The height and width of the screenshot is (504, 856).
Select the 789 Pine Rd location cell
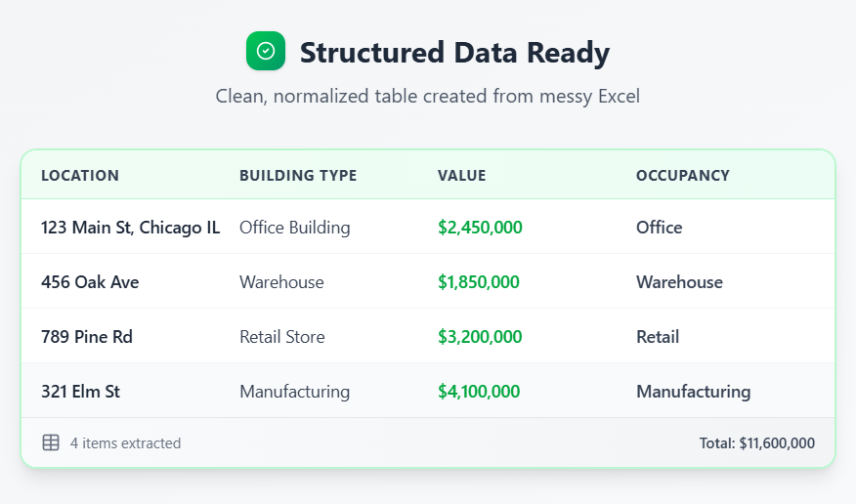point(87,337)
